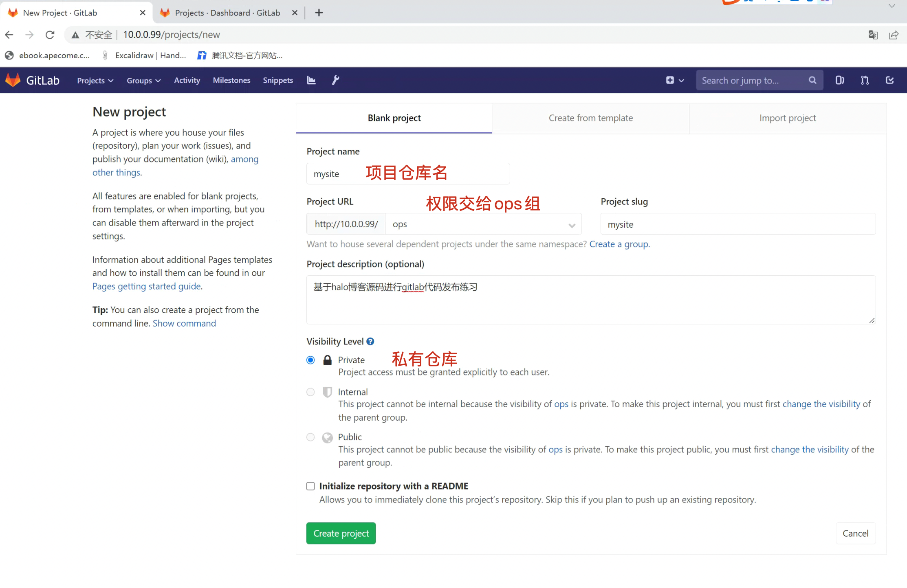Screen dimensions: 907x588
Task: Open the Create a group link
Action: (x=619, y=244)
